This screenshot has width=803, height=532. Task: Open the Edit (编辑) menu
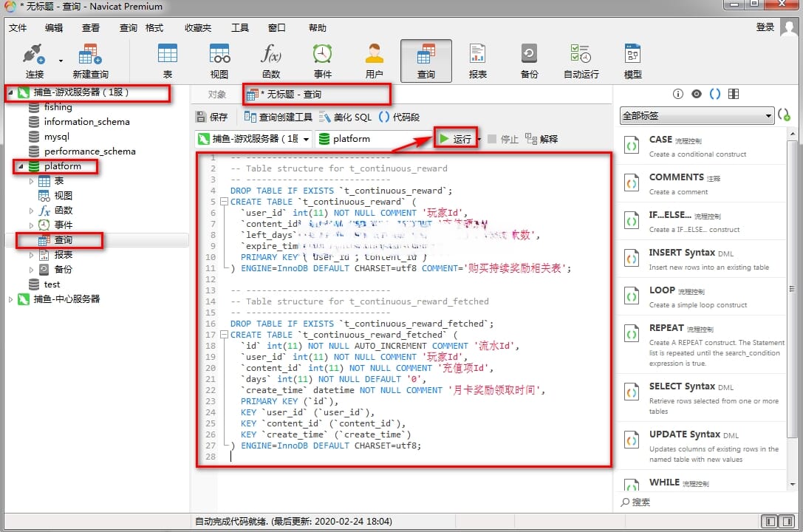(54, 27)
